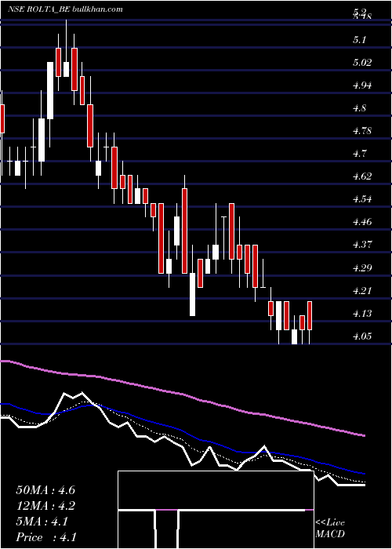
Task: Click the 4.21 price axis label
Action: pos(362,291)
